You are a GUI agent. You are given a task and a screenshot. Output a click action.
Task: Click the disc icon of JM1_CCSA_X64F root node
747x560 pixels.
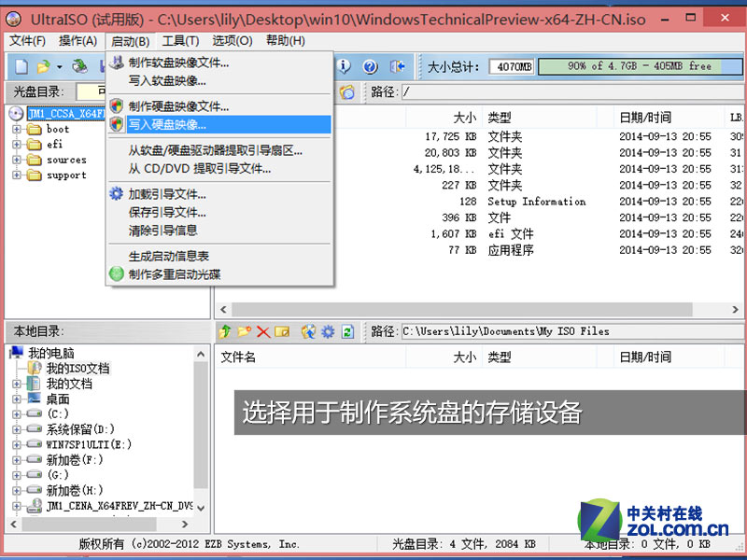(x=16, y=113)
